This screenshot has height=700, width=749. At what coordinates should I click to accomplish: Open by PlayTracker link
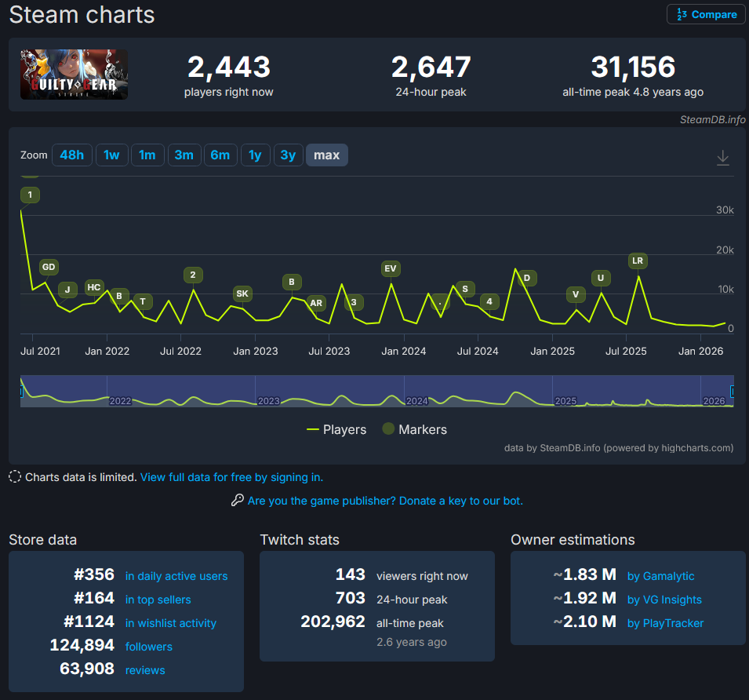pos(665,623)
